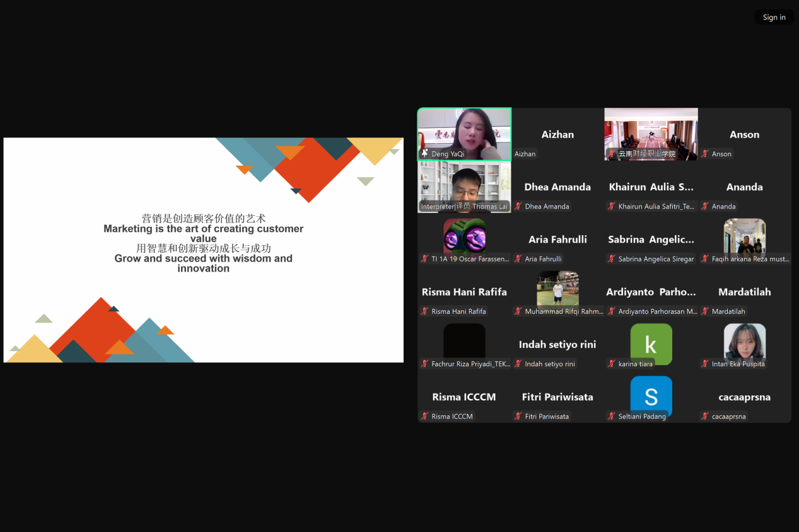Click muted microphone icon next to Ananda
The width and height of the screenshot is (799, 532).
[x=706, y=206]
